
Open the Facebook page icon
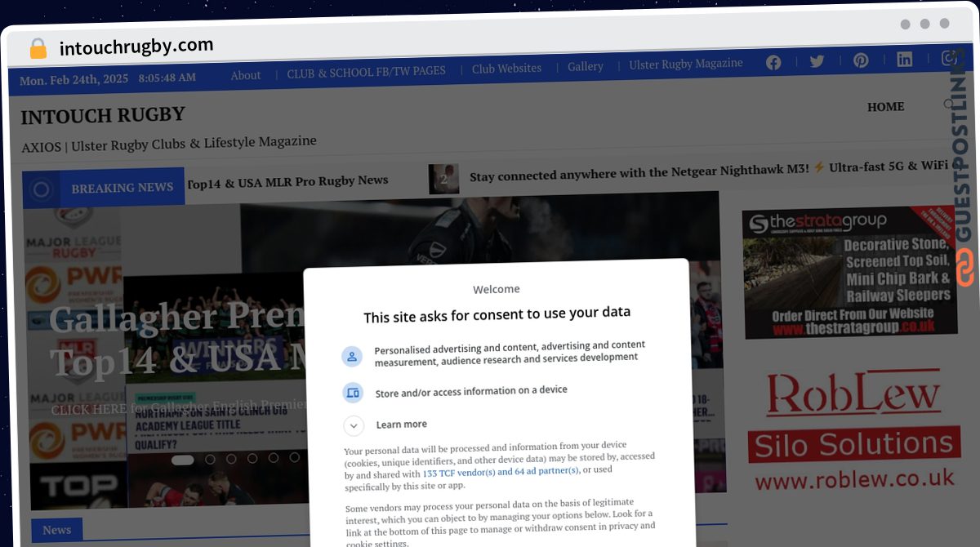[773, 62]
